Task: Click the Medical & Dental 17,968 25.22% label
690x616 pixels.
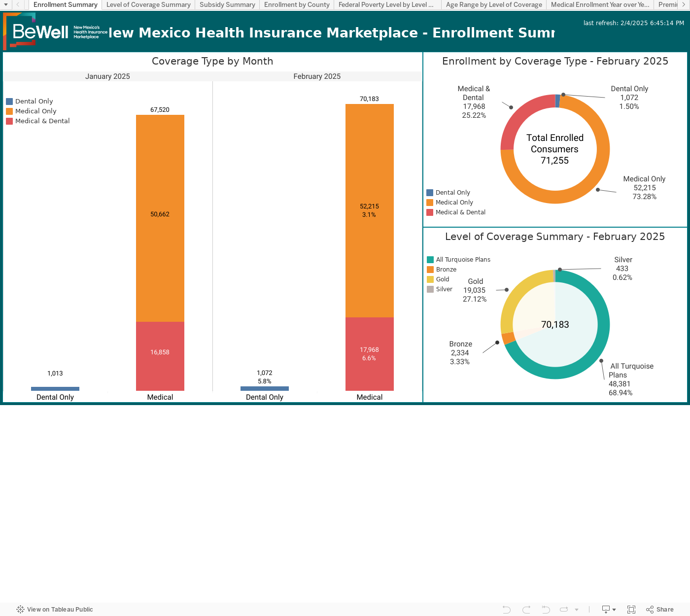Action: 474,102
